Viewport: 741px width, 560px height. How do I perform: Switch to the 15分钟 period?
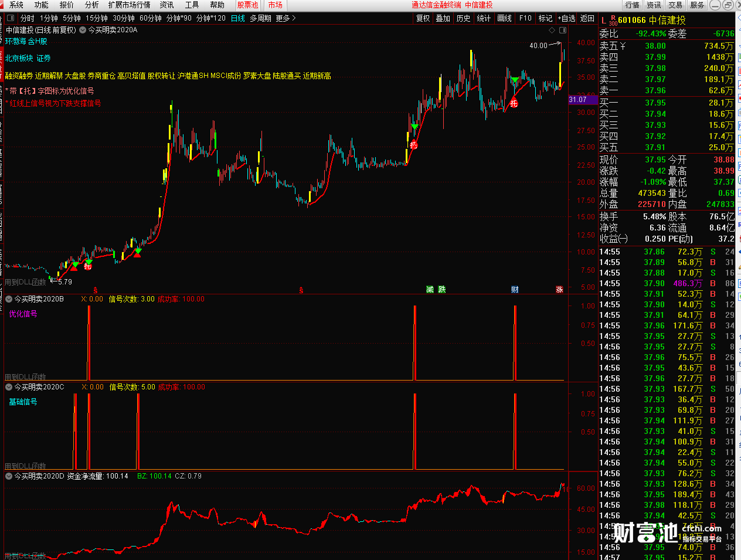[x=97, y=18]
